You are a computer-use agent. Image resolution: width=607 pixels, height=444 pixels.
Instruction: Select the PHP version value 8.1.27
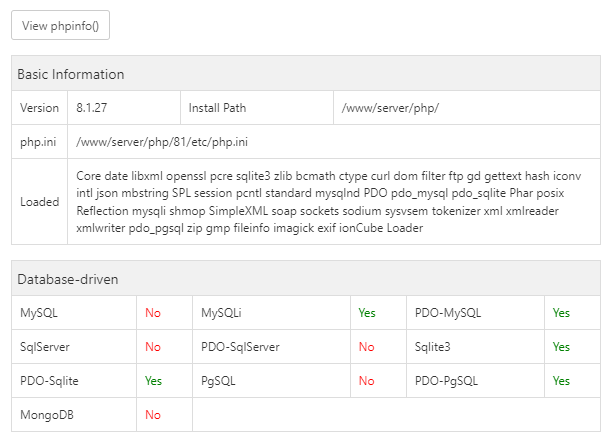pyautogui.click(x=94, y=108)
